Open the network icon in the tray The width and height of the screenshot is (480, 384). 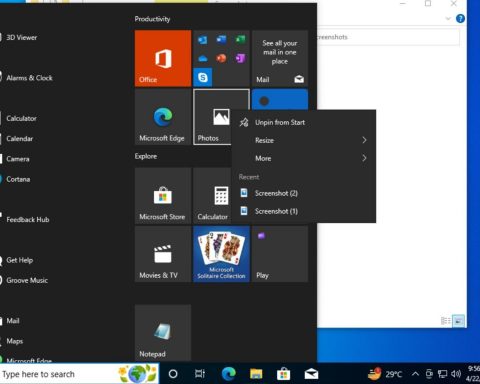[442, 374]
